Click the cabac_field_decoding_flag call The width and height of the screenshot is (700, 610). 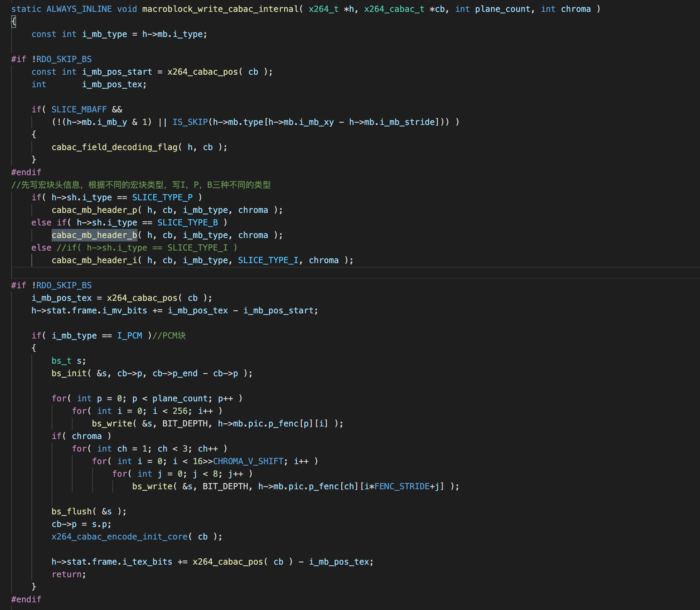114,147
